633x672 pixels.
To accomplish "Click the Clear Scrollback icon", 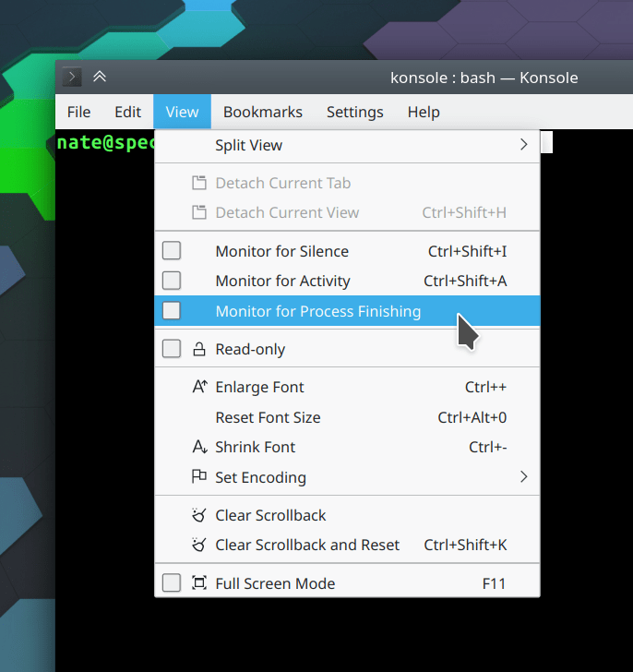I will pyautogui.click(x=199, y=516).
